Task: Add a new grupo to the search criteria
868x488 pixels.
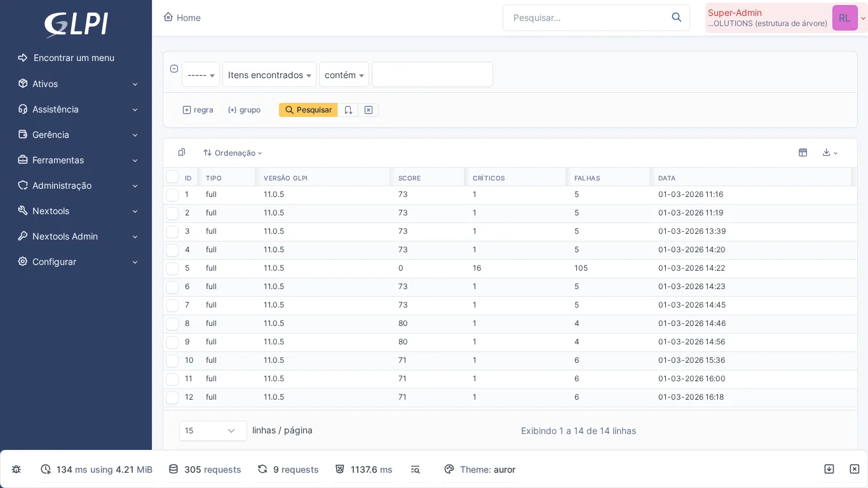Action: pos(244,110)
